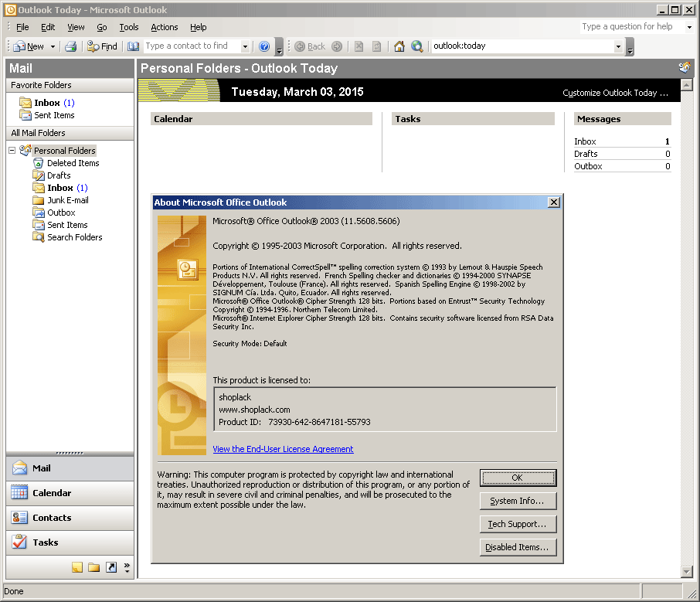Switch to the Tasks pane button
The height and width of the screenshot is (602, 700).
pyautogui.click(x=70, y=542)
